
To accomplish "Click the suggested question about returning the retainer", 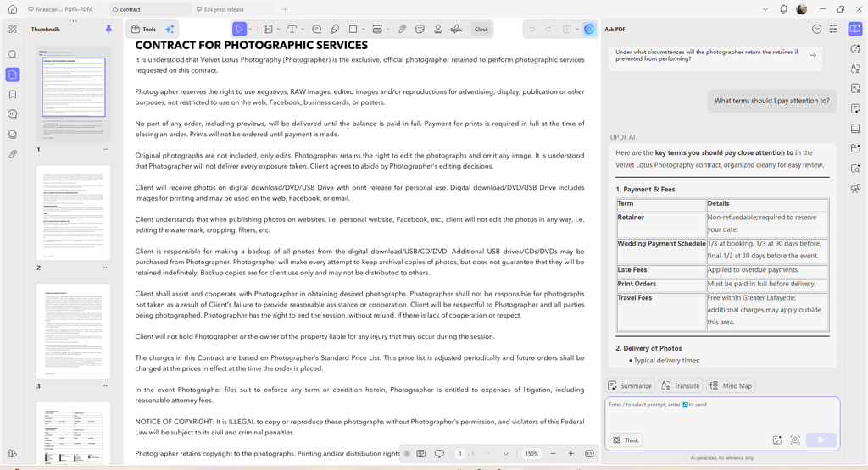I will [715, 55].
